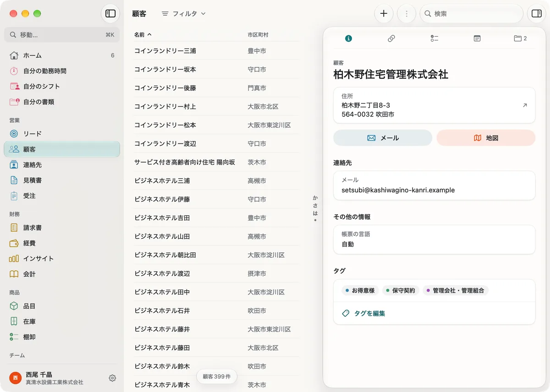Open 受注 in the sidebar

pyautogui.click(x=62, y=196)
